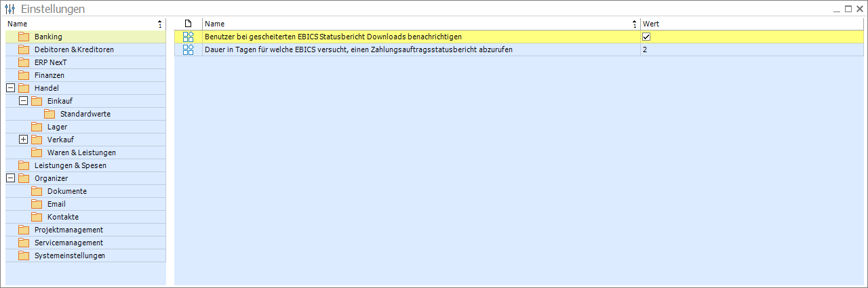Click the Leistungen & Spesen folder icon
Screen dimensions: 868x288
24,165
